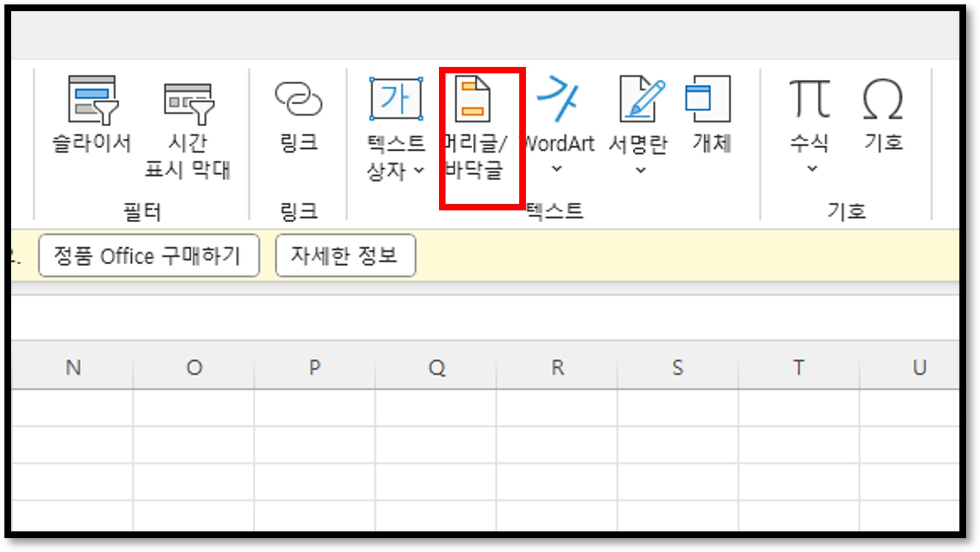Expand the Text Box (텍스트 상자) dropdown arrow
This screenshot has width=980, height=552.
pos(419,170)
